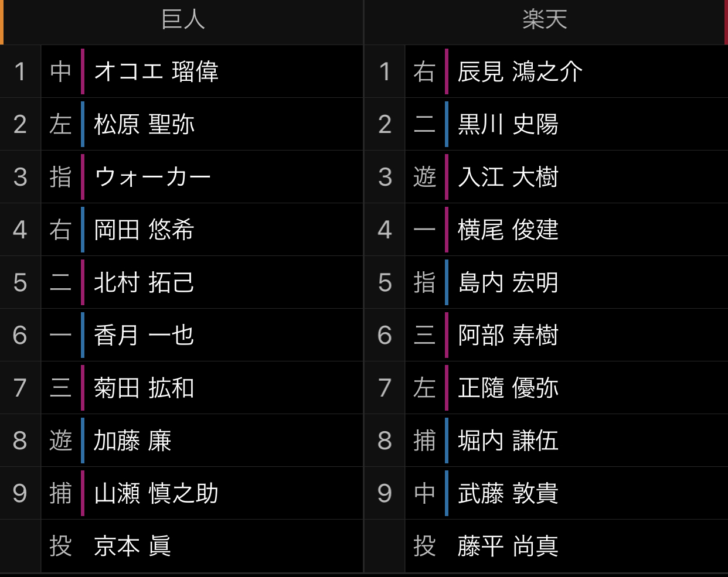Open player 辰見 鴻之介
Image resolution: width=728 pixels, height=577 pixels.
(x=521, y=71)
